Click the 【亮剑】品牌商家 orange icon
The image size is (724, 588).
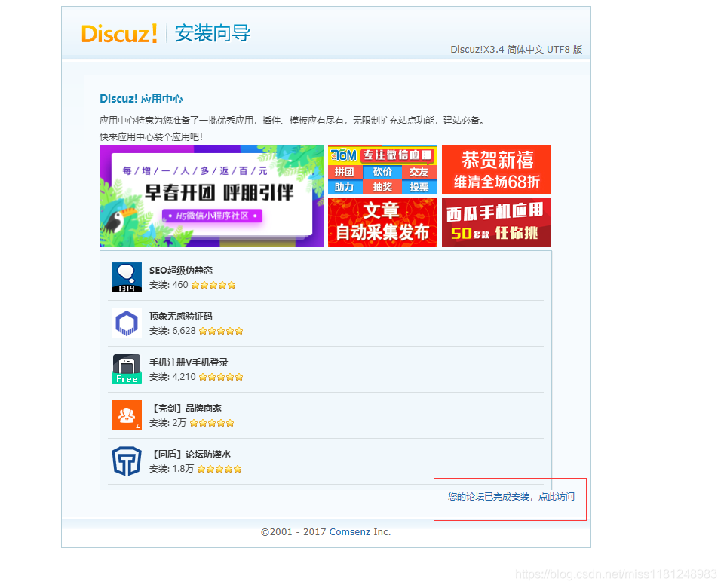(x=127, y=415)
